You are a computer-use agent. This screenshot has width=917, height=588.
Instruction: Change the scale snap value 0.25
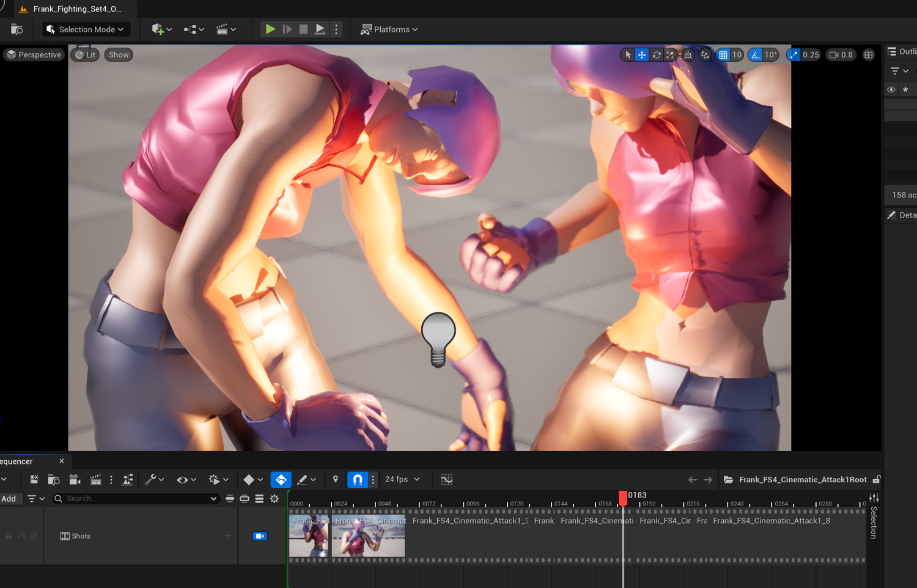coord(811,55)
